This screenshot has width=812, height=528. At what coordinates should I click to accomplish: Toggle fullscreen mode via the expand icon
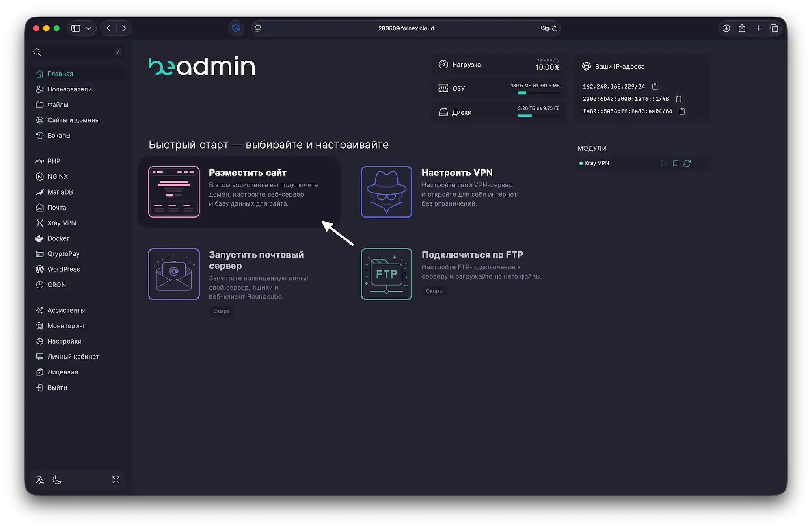coord(116,480)
